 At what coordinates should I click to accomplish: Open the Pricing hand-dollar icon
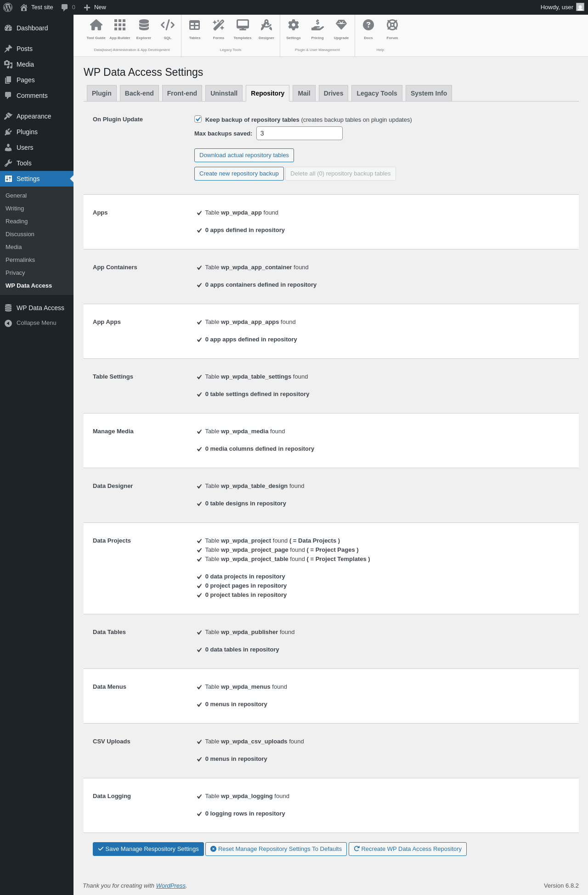[317, 25]
